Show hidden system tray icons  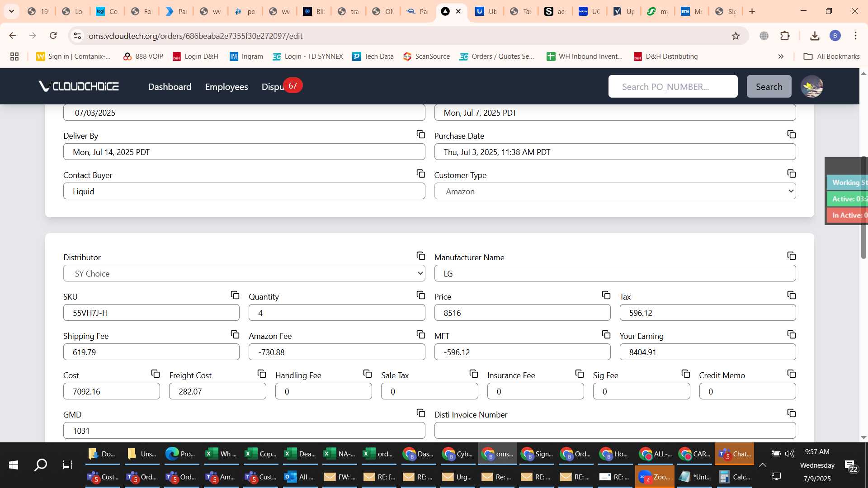click(762, 465)
